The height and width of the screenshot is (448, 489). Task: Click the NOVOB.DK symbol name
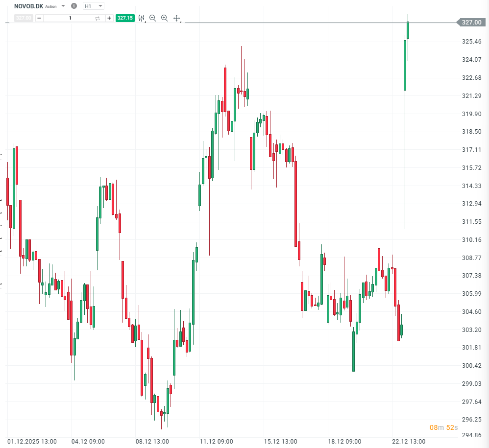click(x=28, y=6)
